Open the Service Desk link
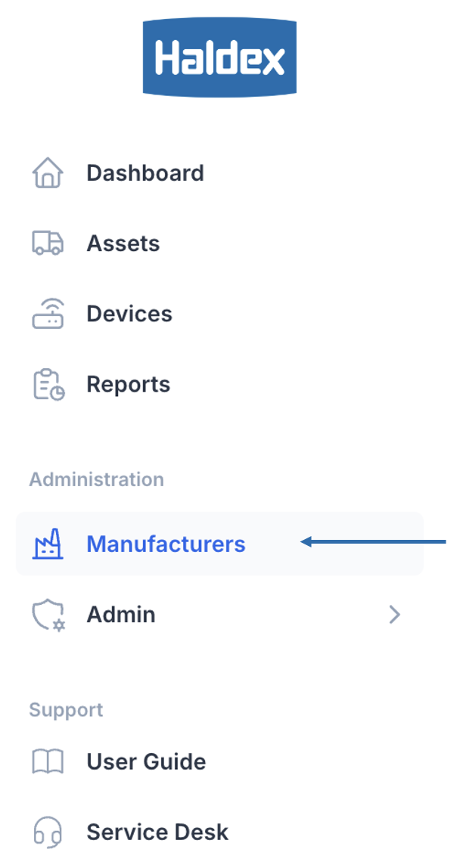 pyautogui.click(x=157, y=832)
